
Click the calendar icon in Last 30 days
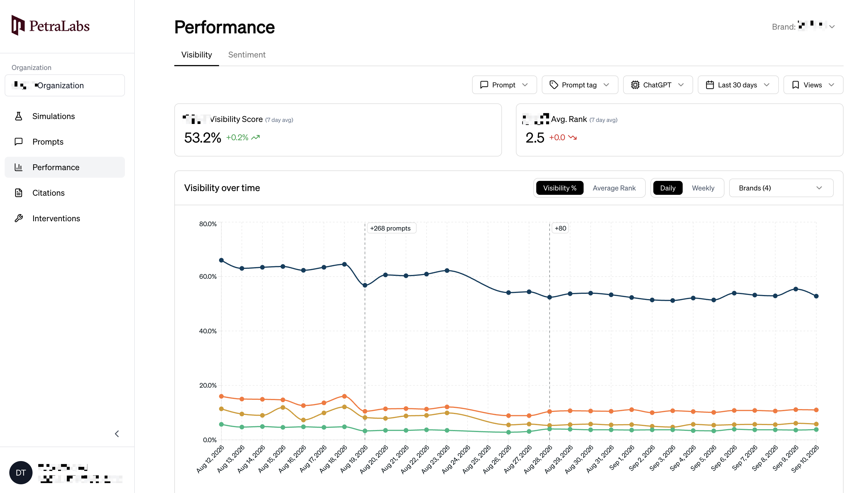tap(710, 85)
